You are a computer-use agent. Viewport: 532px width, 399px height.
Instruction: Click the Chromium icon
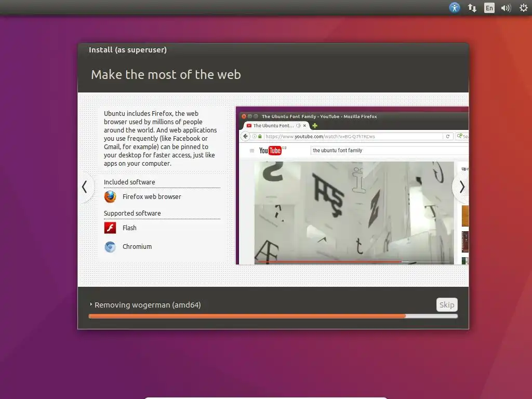click(x=110, y=247)
